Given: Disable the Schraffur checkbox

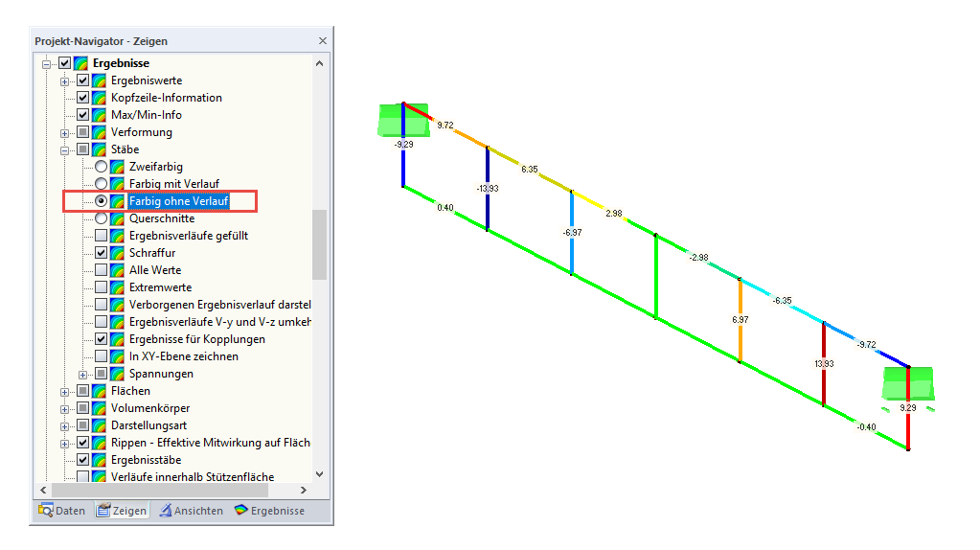Looking at the screenshot, I should [x=101, y=253].
